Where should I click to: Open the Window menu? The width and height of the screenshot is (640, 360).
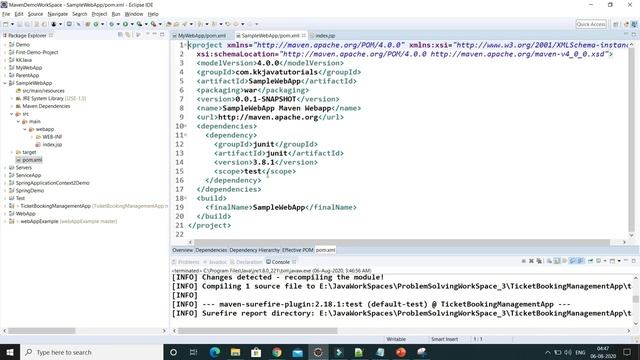(133, 14)
